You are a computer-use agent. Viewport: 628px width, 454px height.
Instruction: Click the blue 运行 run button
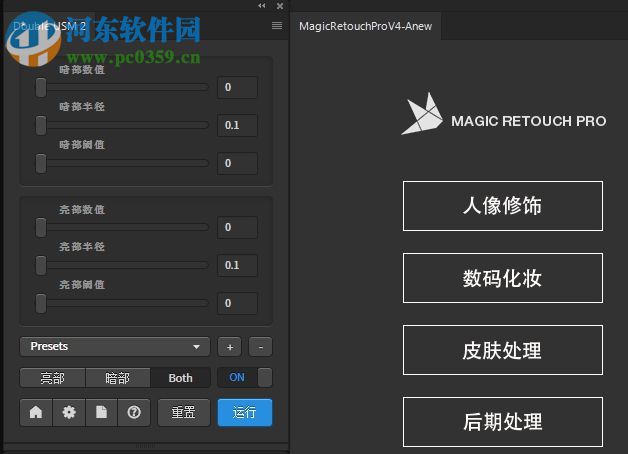245,412
